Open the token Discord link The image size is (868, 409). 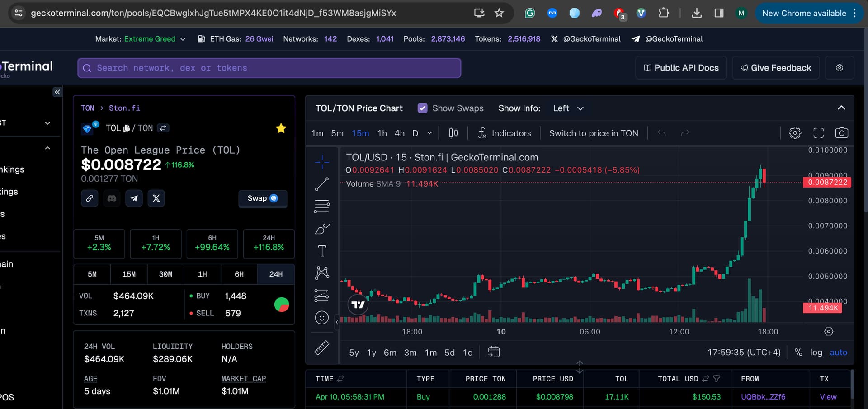coord(112,198)
